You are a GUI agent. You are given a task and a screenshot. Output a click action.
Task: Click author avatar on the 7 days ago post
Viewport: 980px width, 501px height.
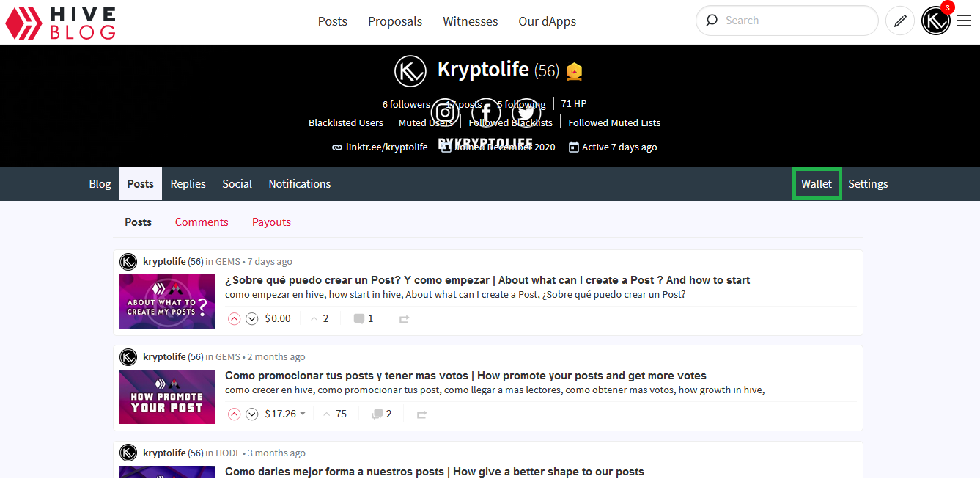[x=128, y=262]
